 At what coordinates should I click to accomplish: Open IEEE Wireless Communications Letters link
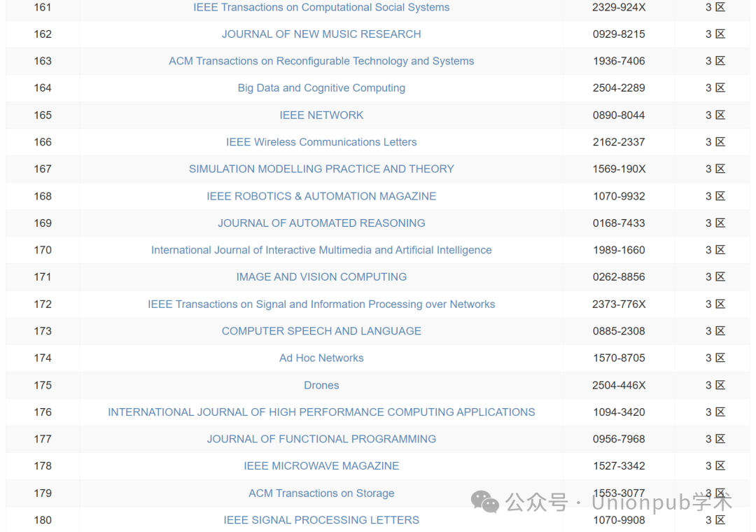click(321, 142)
